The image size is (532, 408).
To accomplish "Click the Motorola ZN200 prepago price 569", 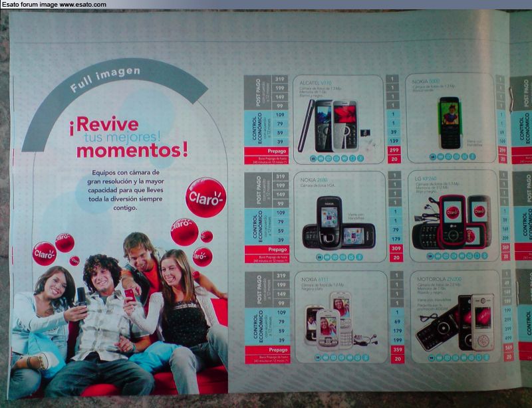I will pos(508,348).
